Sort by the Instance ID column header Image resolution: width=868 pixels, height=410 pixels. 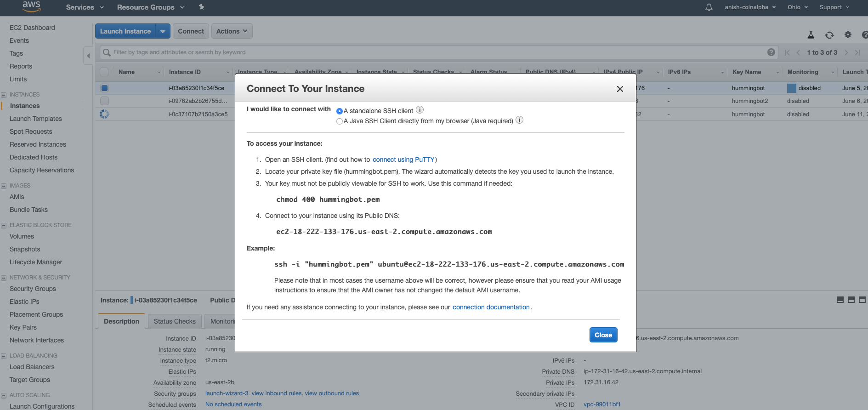coord(199,72)
